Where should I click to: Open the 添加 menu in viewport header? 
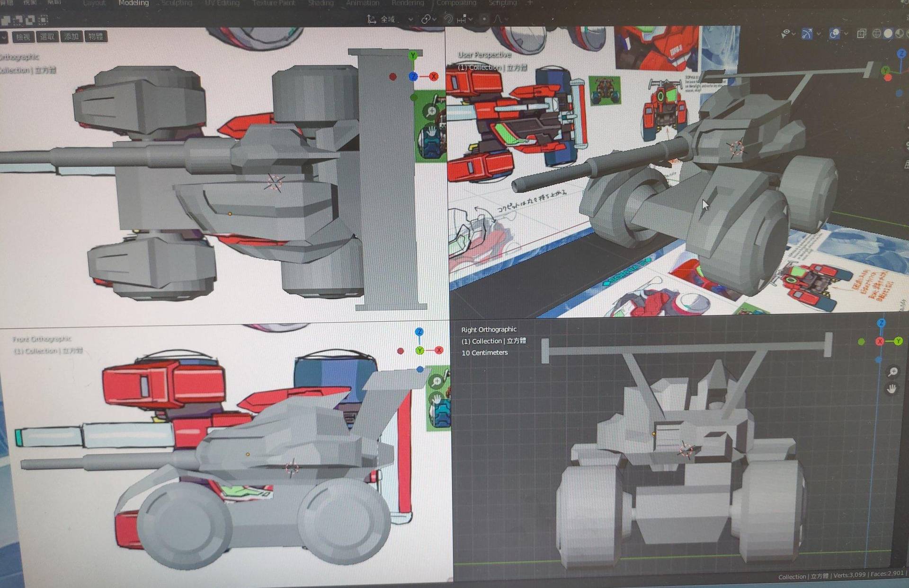tap(71, 36)
